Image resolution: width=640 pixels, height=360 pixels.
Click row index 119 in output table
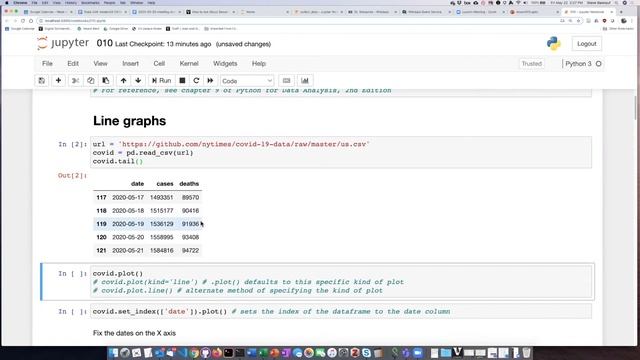101,224
